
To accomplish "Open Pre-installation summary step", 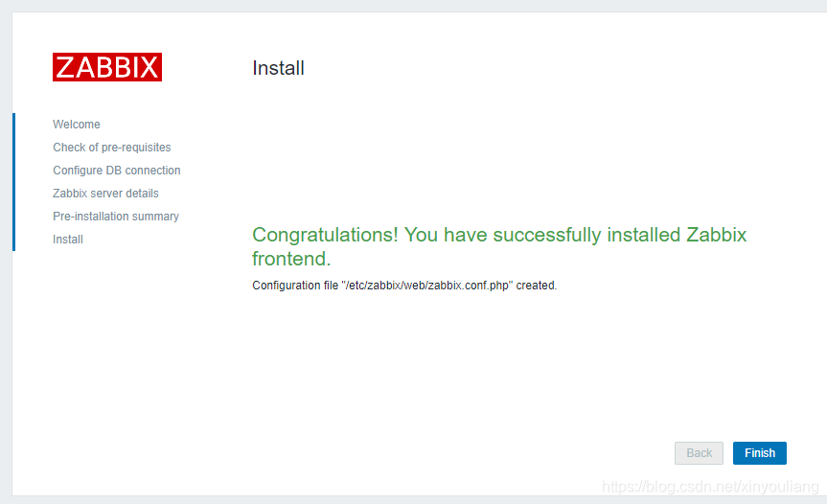I will 116,217.
